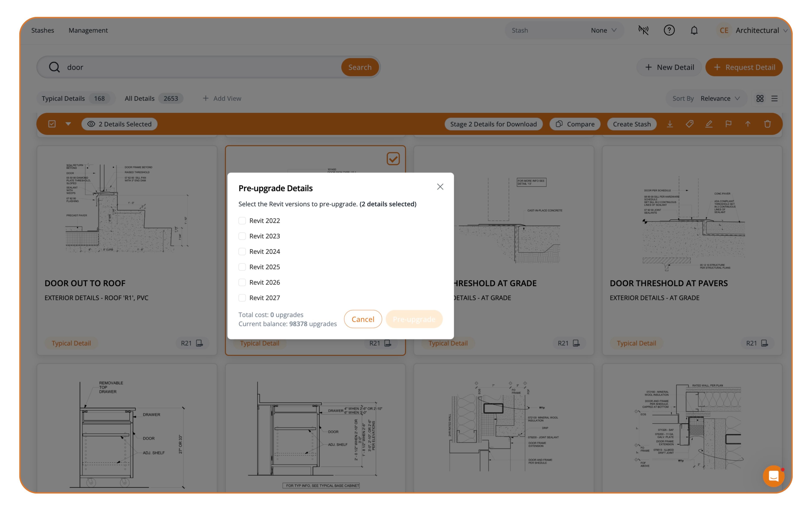Click the Request Detail button
This screenshot has width=812, height=510.
coord(744,67)
